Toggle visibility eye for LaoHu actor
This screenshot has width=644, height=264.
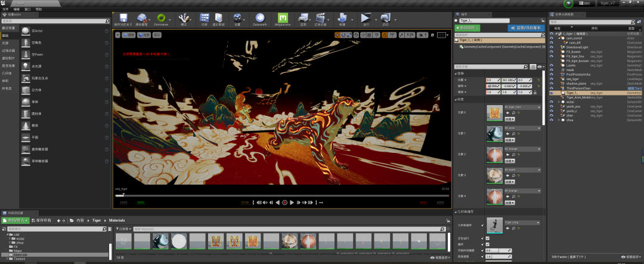point(551,65)
